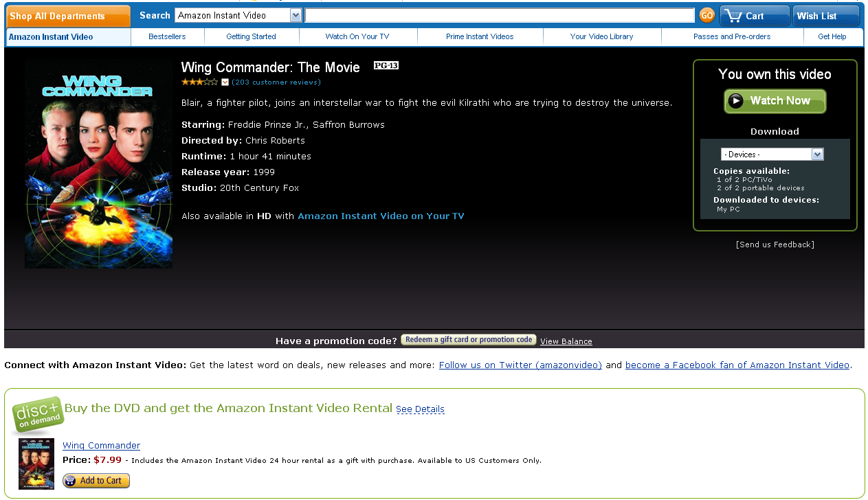Click the star rating for Wing Commander
This screenshot has width=868, height=500.
pos(199,82)
